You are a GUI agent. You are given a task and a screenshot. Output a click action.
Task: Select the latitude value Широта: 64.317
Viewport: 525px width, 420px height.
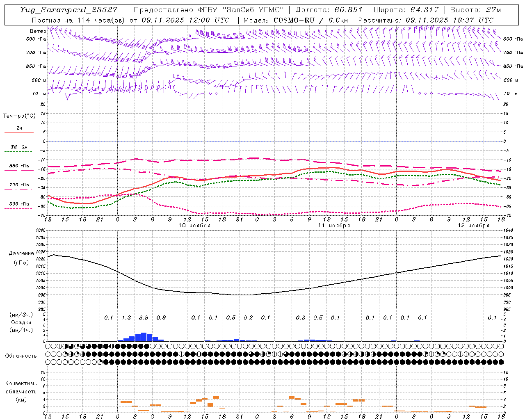[406, 9]
